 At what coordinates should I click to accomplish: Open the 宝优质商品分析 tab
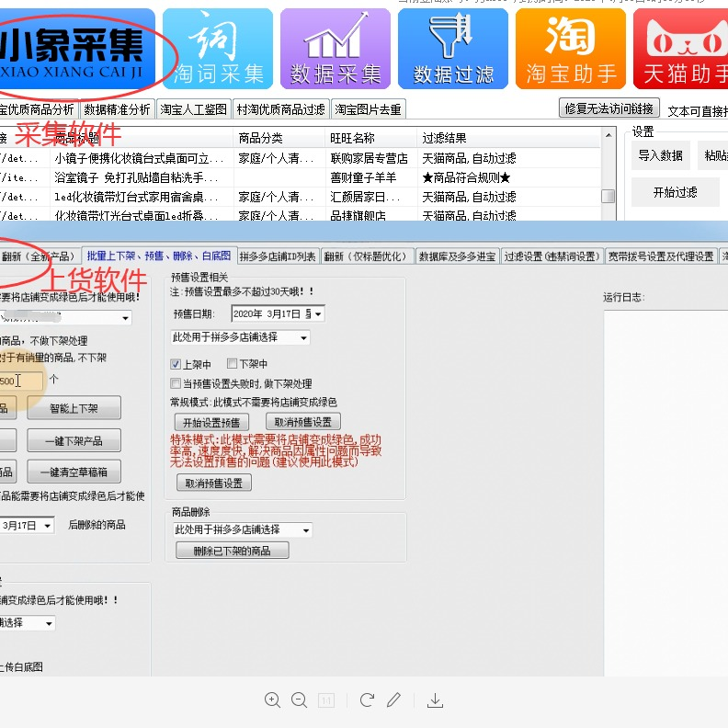pyautogui.click(x=38, y=109)
